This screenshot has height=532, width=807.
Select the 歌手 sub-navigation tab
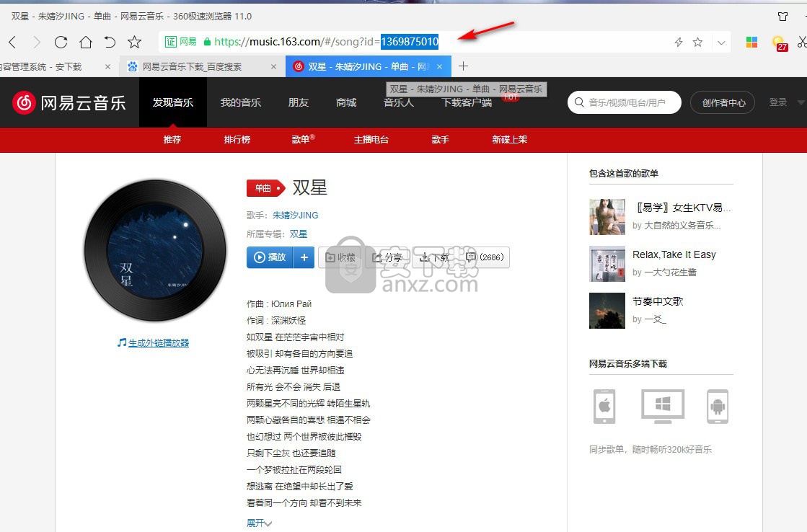click(440, 139)
